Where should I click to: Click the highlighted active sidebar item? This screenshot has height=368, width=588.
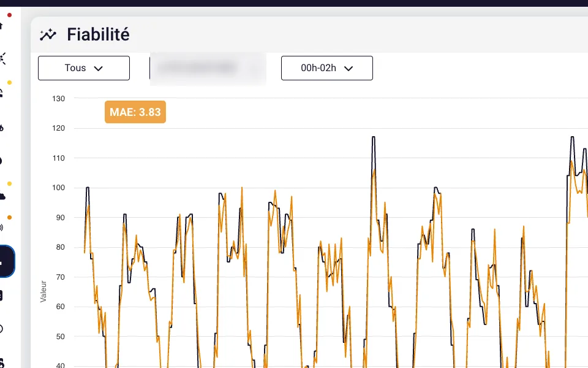6,261
